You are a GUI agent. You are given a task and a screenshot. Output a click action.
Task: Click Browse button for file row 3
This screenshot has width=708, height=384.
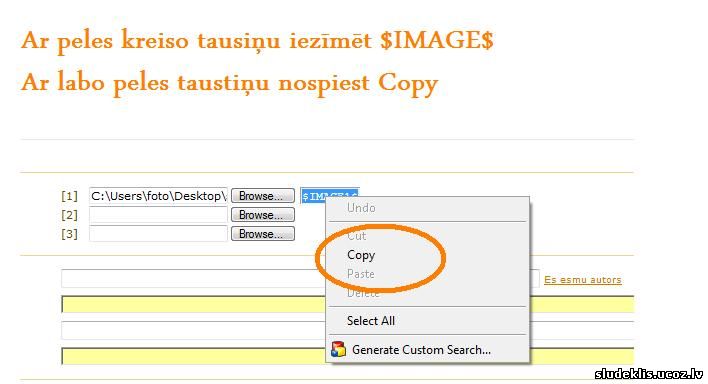tap(263, 234)
